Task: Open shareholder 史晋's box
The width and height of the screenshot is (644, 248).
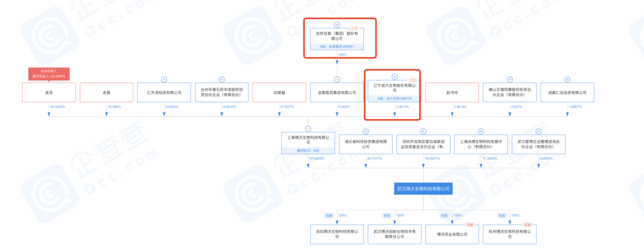Action: [x=106, y=92]
